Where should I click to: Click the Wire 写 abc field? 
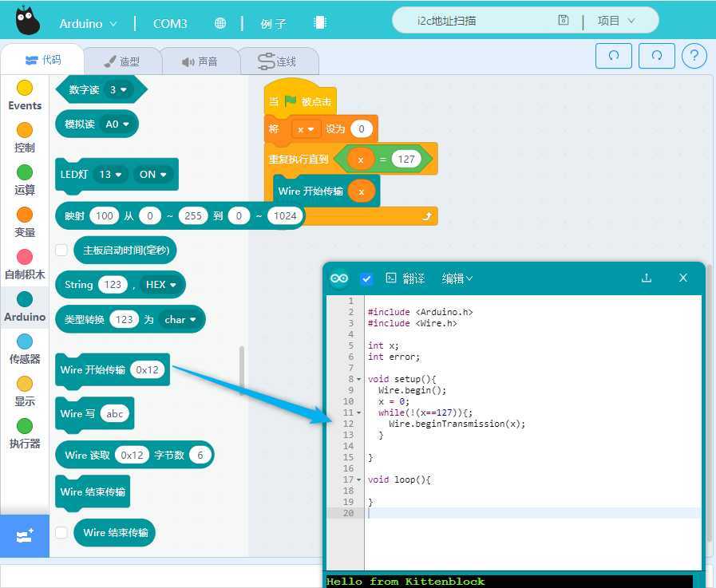pos(115,413)
